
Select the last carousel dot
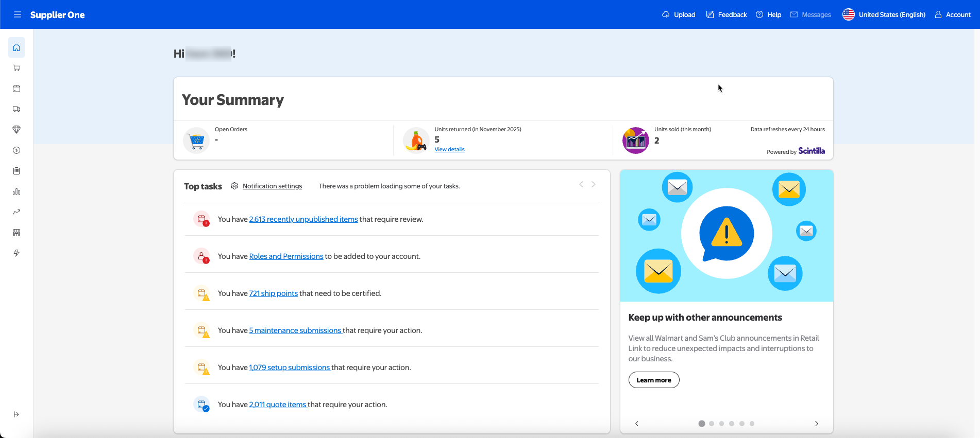tap(752, 424)
